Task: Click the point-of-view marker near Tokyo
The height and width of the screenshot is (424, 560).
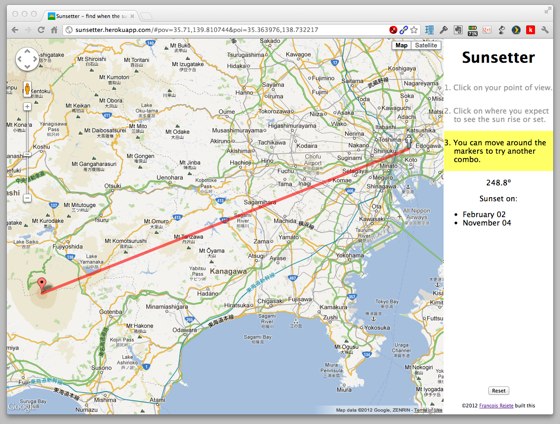Action: tap(409, 141)
